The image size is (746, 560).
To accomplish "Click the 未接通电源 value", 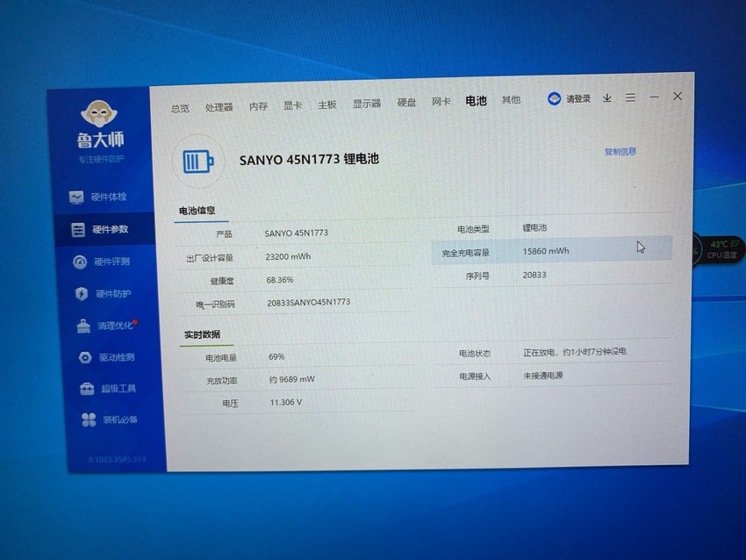I will click(x=543, y=376).
